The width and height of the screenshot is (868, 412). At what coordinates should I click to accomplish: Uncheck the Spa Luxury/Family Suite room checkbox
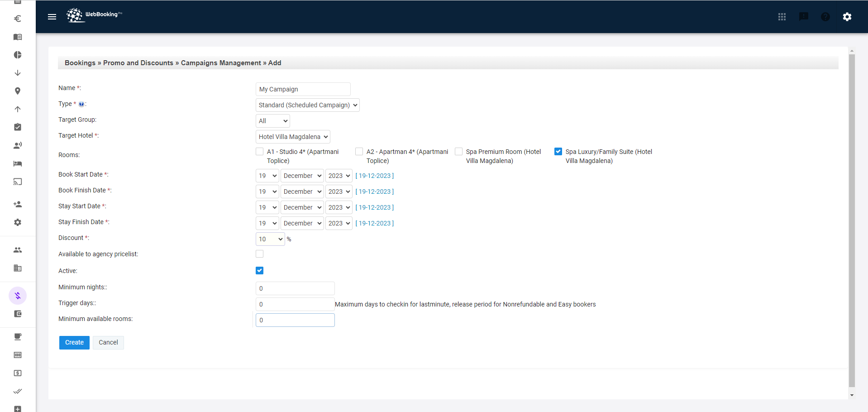(x=558, y=152)
